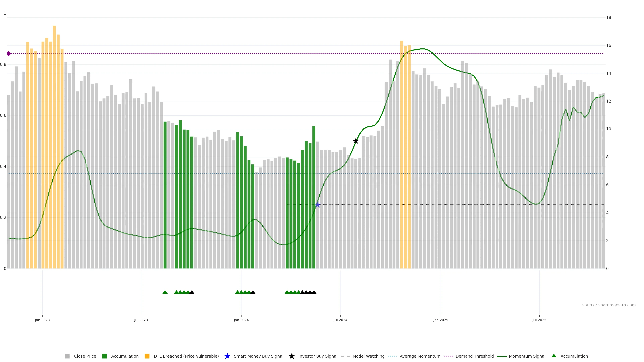
Task: Click the blue Smart Money Buy star on chart
Action: point(317,205)
